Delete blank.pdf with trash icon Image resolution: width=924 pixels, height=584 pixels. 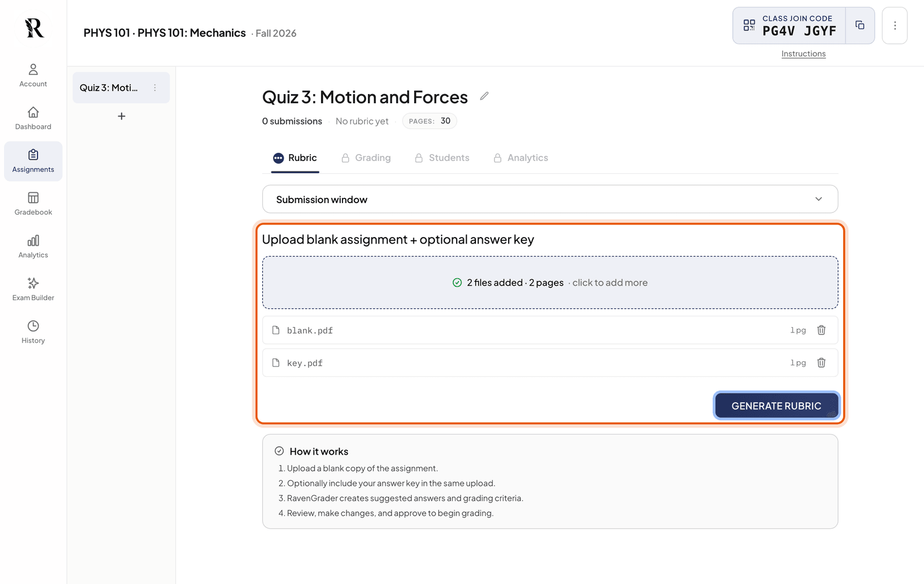(821, 330)
